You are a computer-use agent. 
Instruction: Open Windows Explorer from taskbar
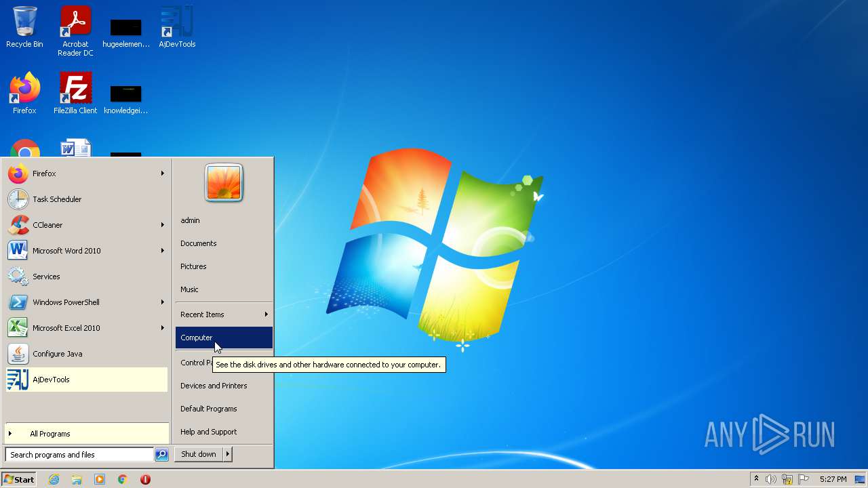tap(77, 479)
